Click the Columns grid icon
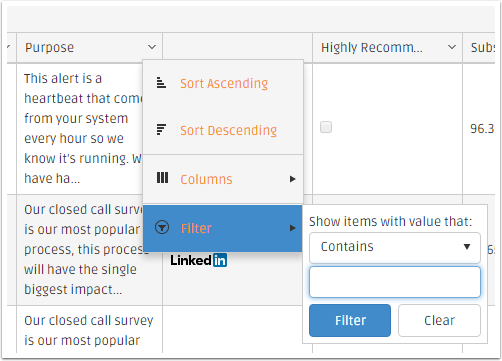502x361 pixels. 162,178
